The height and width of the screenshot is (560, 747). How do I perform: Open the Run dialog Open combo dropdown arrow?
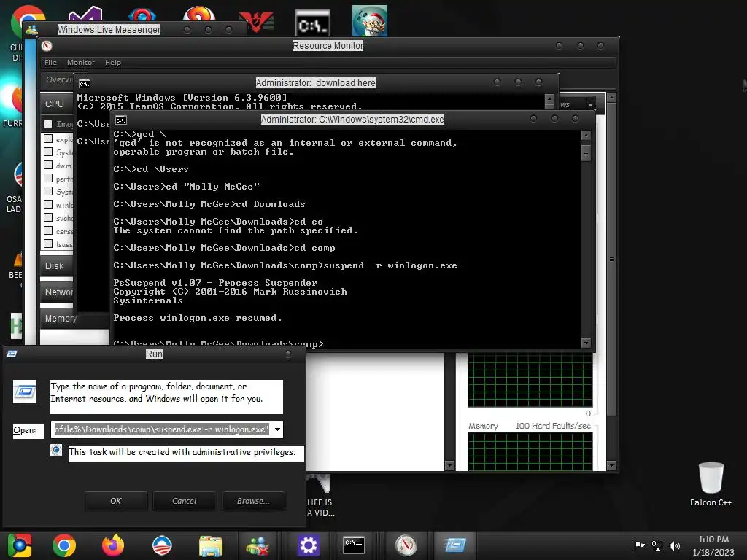tap(277, 429)
